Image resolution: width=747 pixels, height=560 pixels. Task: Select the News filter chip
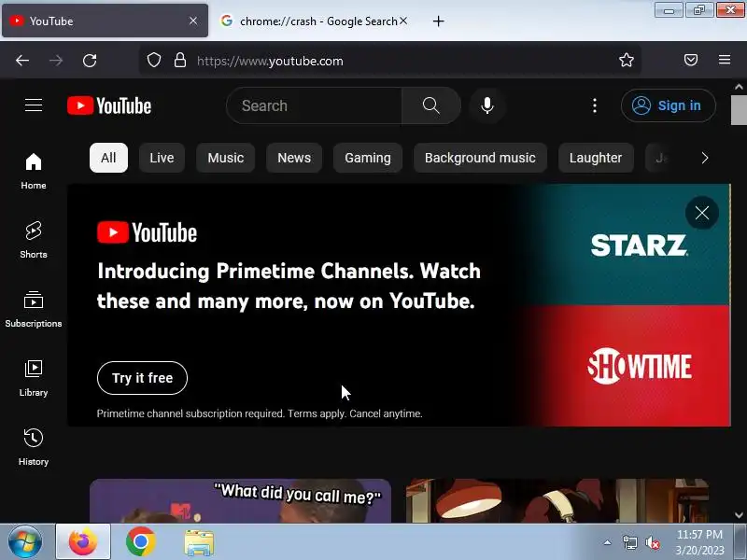click(294, 158)
